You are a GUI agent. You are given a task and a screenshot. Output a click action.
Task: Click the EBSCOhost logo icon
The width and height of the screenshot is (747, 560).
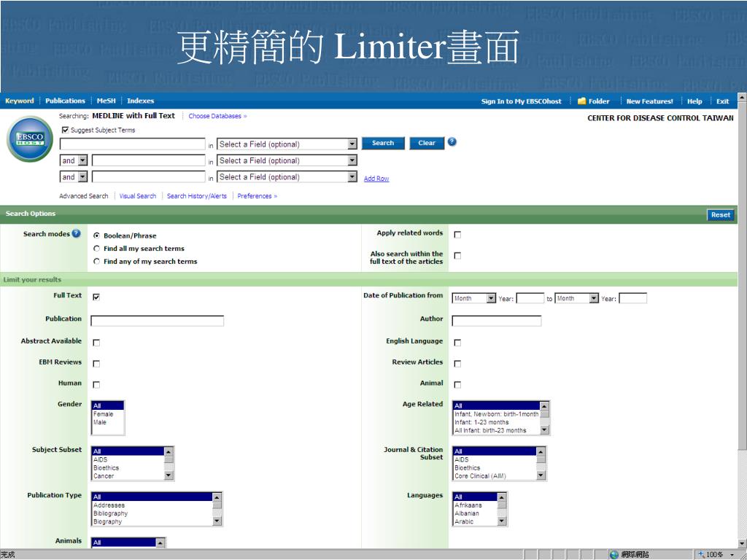30,139
